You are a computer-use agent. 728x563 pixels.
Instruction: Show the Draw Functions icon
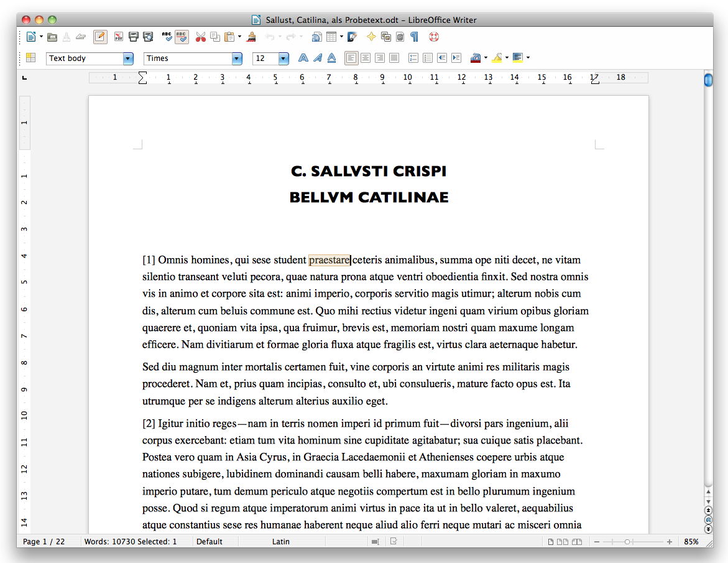[x=352, y=37]
